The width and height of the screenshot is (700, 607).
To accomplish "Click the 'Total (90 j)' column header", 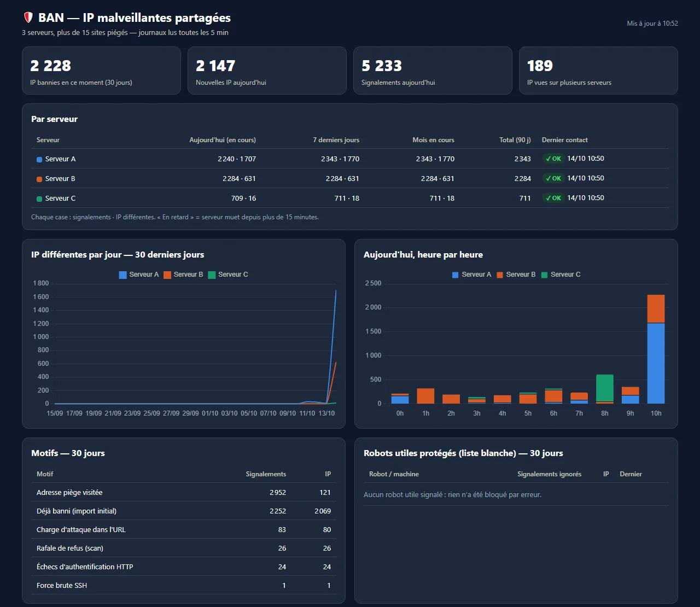I will tap(515, 140).
